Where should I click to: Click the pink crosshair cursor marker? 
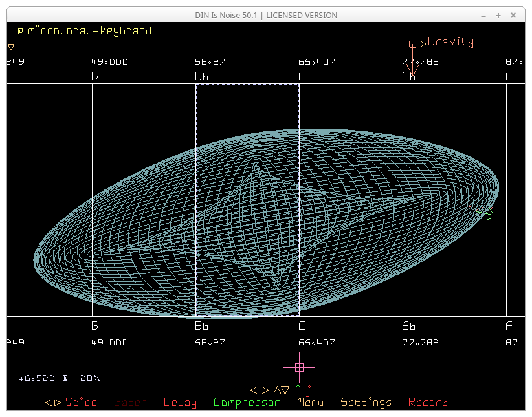click(299, 367)
